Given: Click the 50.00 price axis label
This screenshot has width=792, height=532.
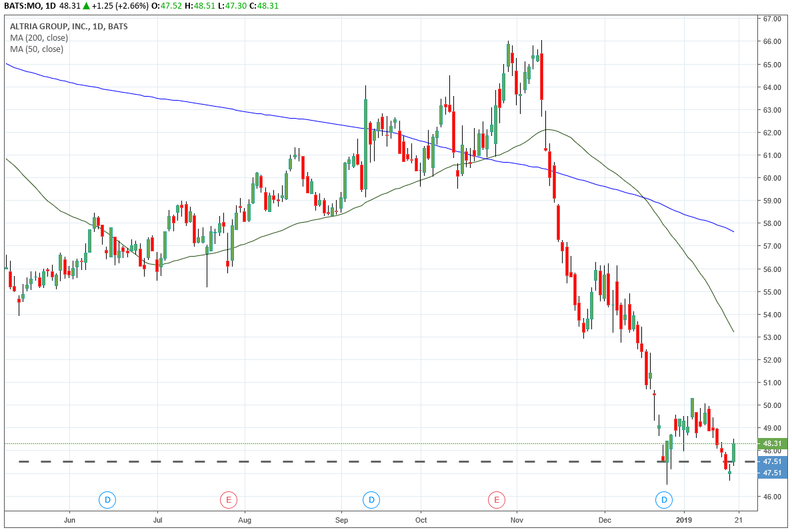Looking at the screenshot, I should coord(772,406).
